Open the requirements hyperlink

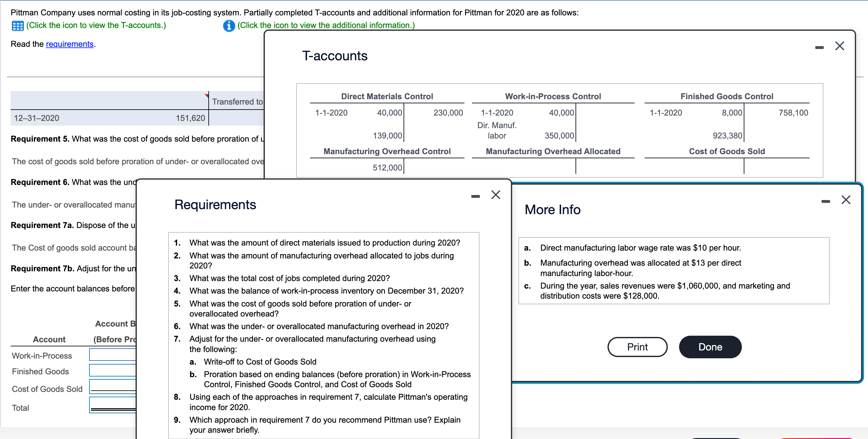click(x=69, y=44)
